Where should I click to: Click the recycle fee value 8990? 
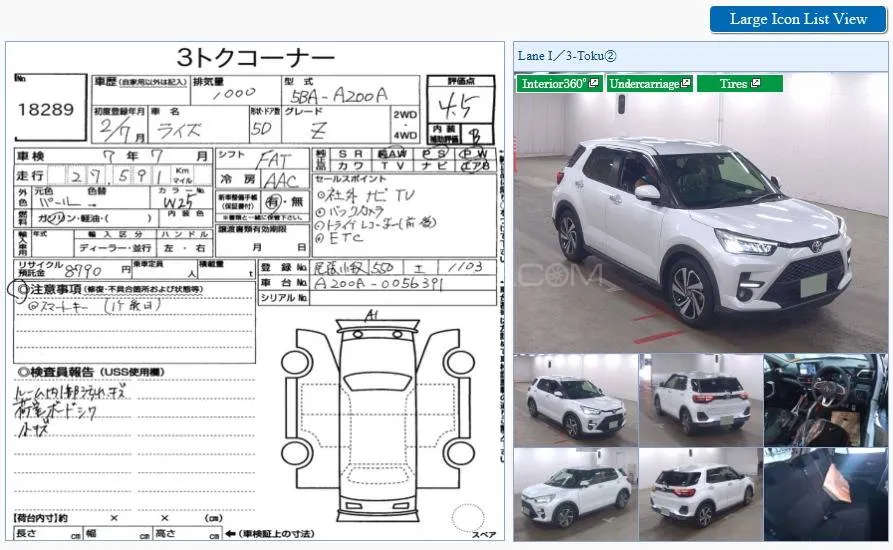pos(83,270)
